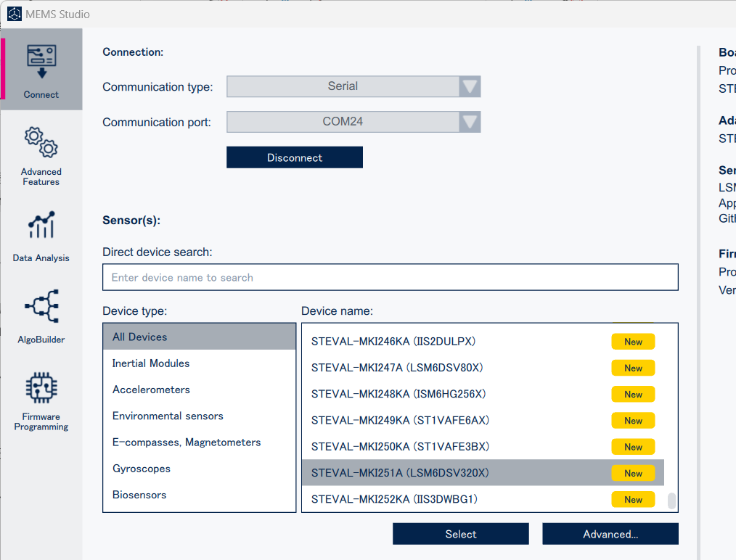The width and height of the screenshot is (736, 560).
Task: Launch AlgoBuilder from the sidebar
Action: (41, 307)
